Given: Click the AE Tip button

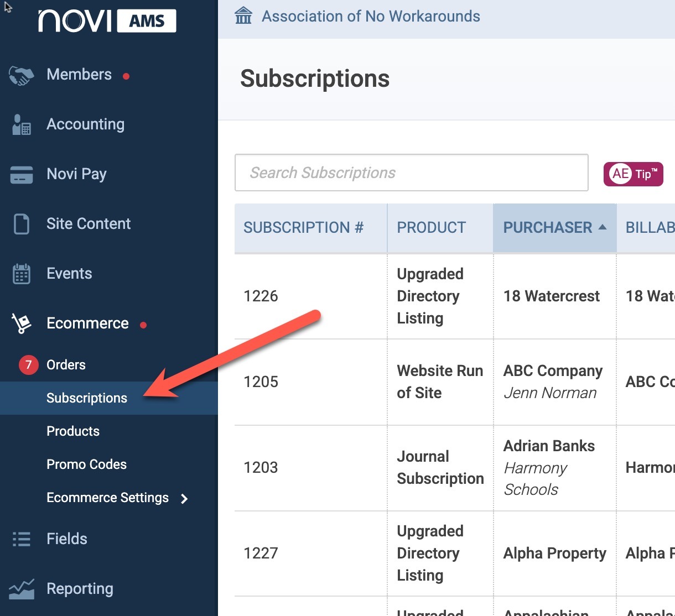Looking at the screenshot, I should coord(633,174).
